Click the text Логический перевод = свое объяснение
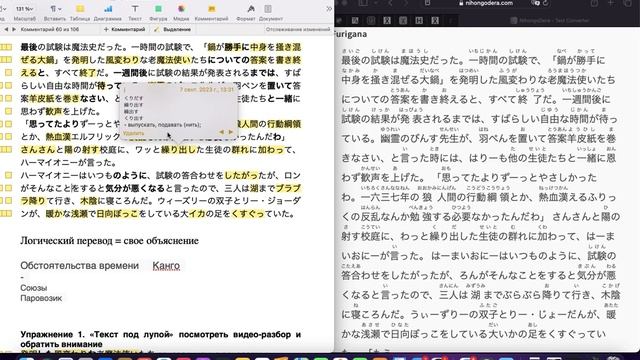The height and width of the screenshot is (360, 640). pyautogui.click(x=109, y=241)
